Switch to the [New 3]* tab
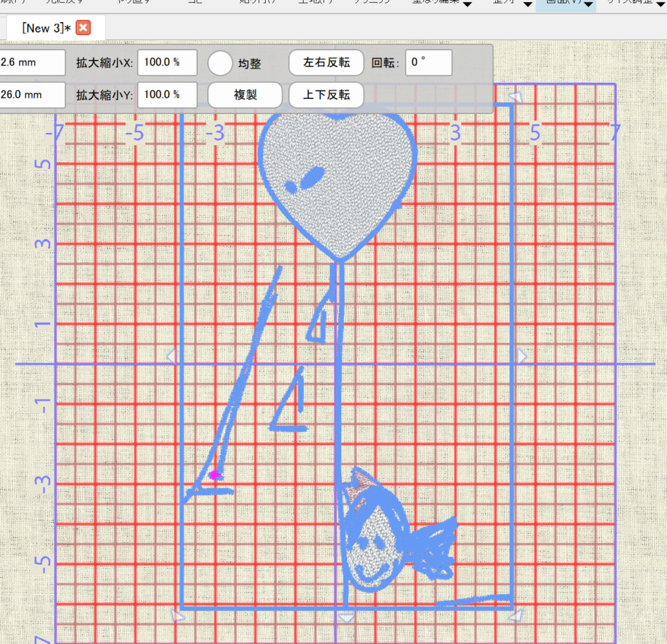The height and width of the screenshot is (644, 667). tap(46, 28)
